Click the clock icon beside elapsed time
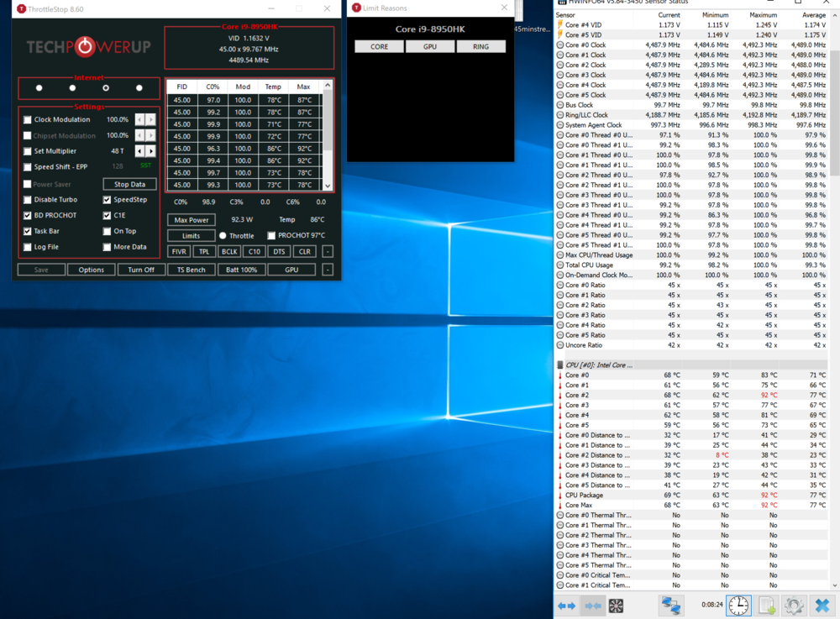840x619 pixels. 738,605
